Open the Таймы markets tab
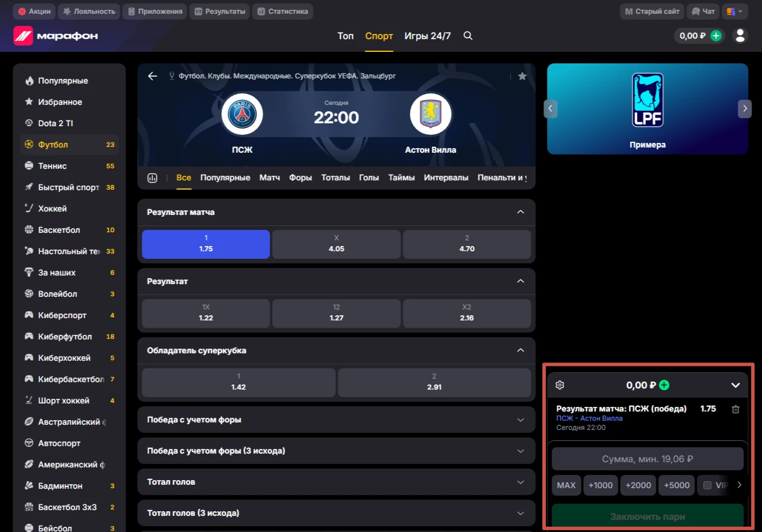The height and width of the screenshot is (532, 762). tap(401, 178)
